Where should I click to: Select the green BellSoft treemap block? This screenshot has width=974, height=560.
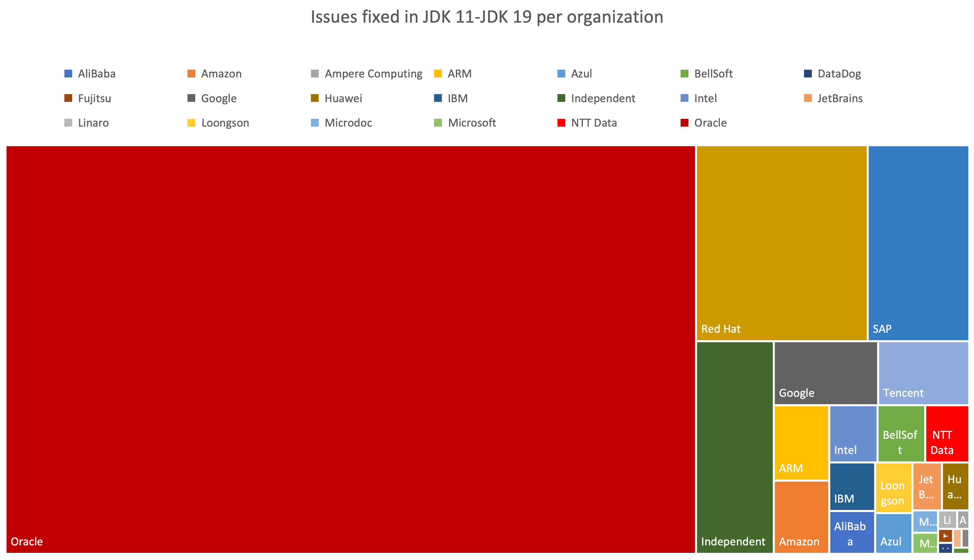901,433
